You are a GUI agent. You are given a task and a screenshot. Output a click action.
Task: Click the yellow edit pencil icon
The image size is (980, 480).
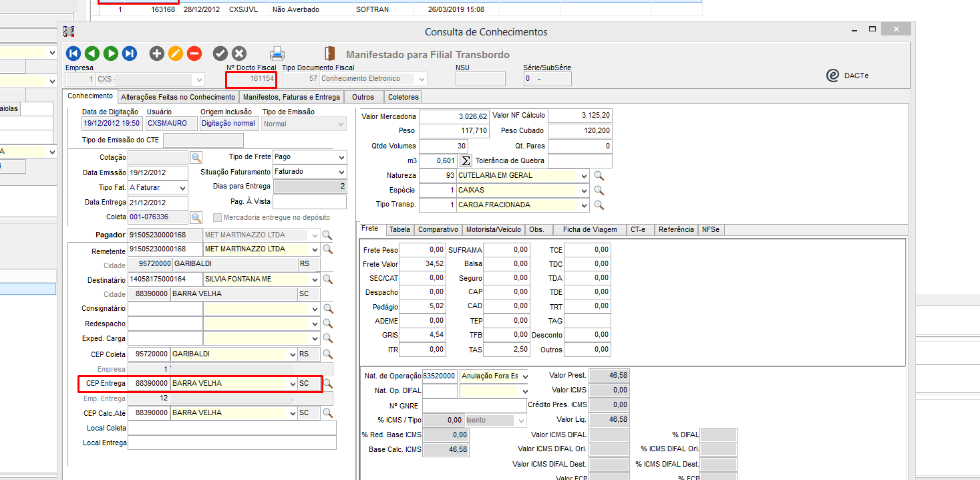176,53
